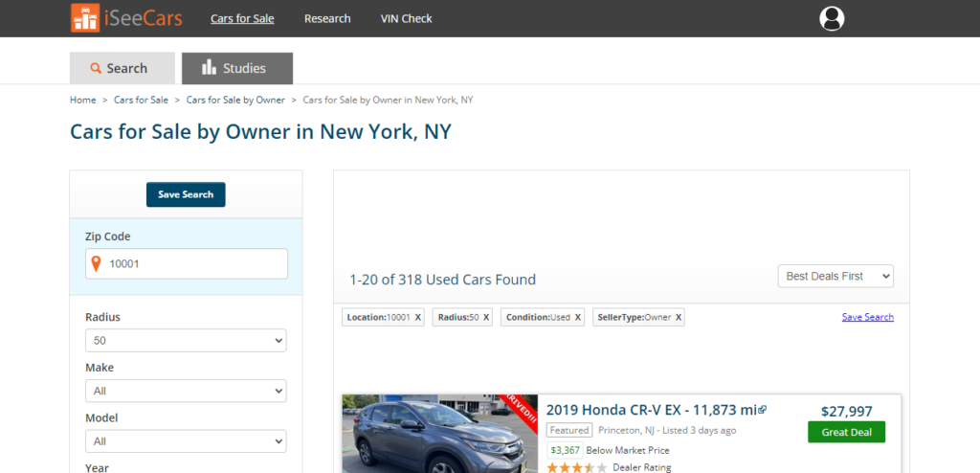Switch to the Studies tab
The image size is (980, 473).
237,68
